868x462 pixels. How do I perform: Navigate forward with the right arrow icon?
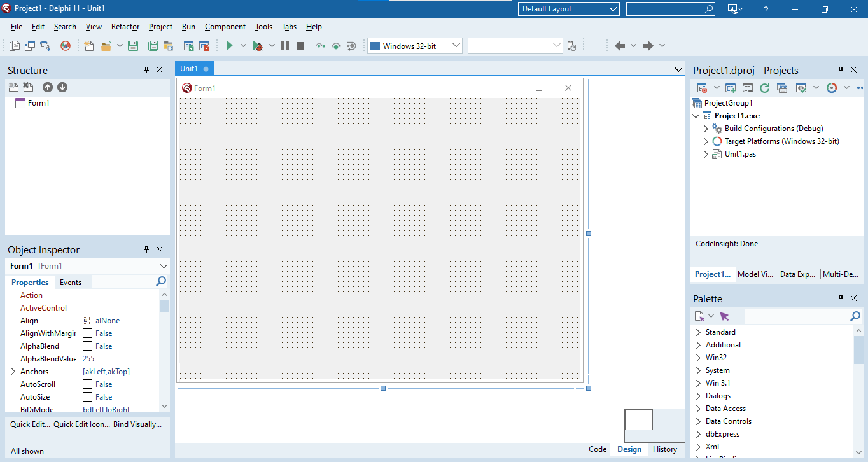648,46
